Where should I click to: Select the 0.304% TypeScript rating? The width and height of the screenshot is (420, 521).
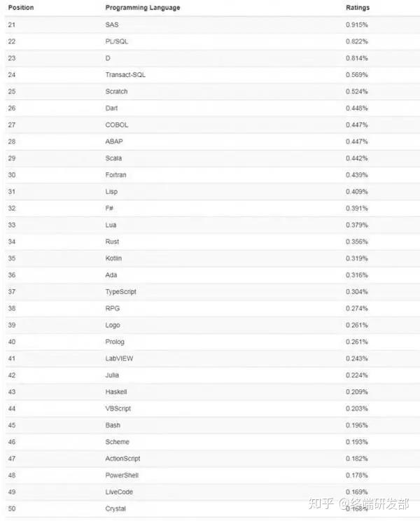point(357,292)
